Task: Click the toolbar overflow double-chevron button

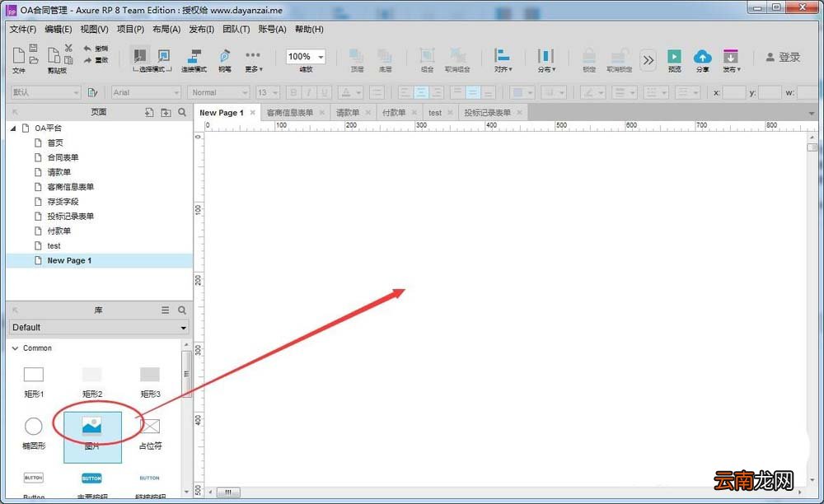Action: point(648,60)
